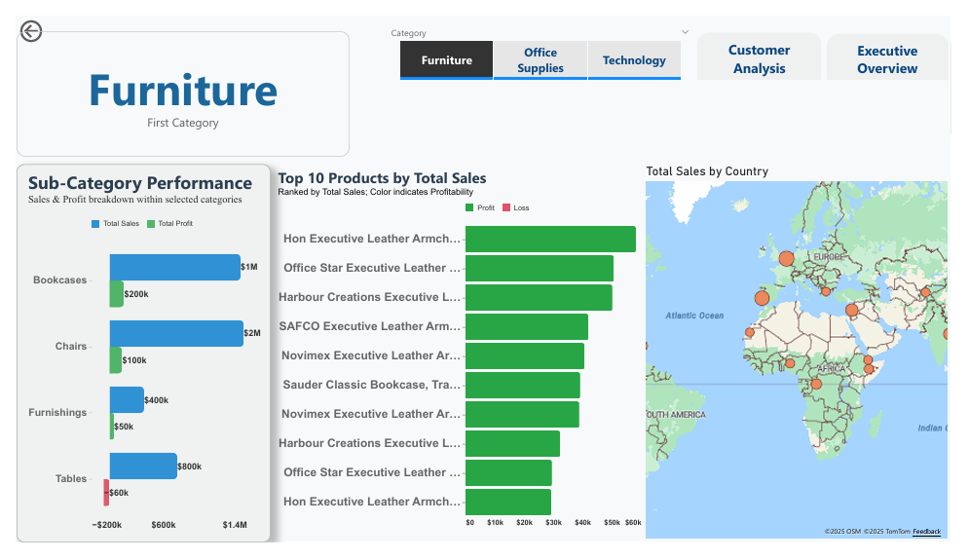
Task: Select the red Loss legend marker
Action: [x=506, y=207]
